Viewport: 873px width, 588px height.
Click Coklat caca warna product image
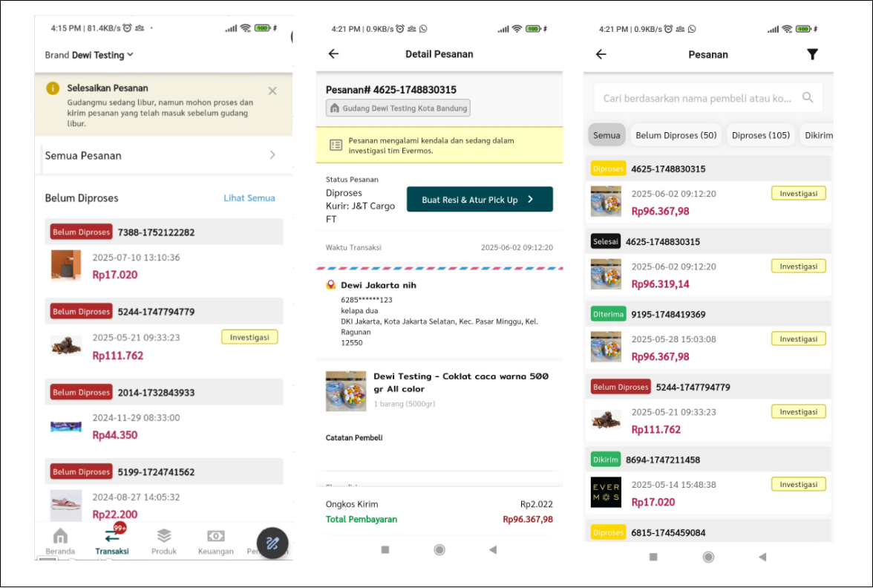(346, 391)
